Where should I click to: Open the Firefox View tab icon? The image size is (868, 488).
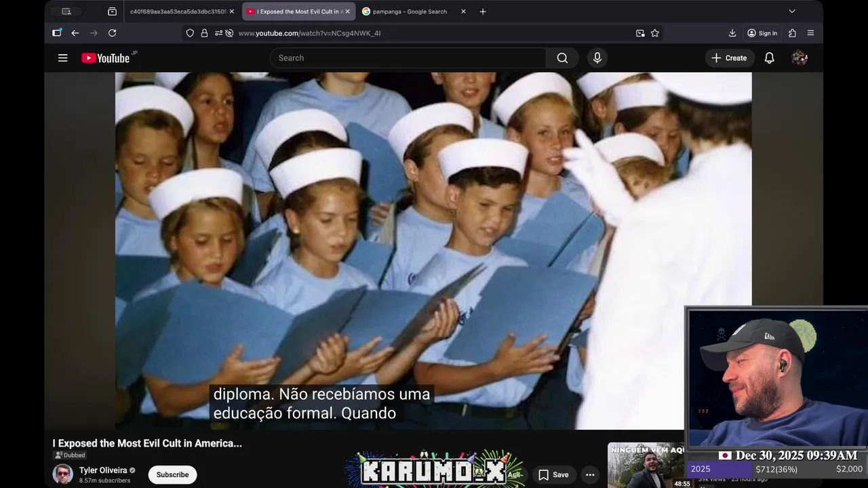112,12
